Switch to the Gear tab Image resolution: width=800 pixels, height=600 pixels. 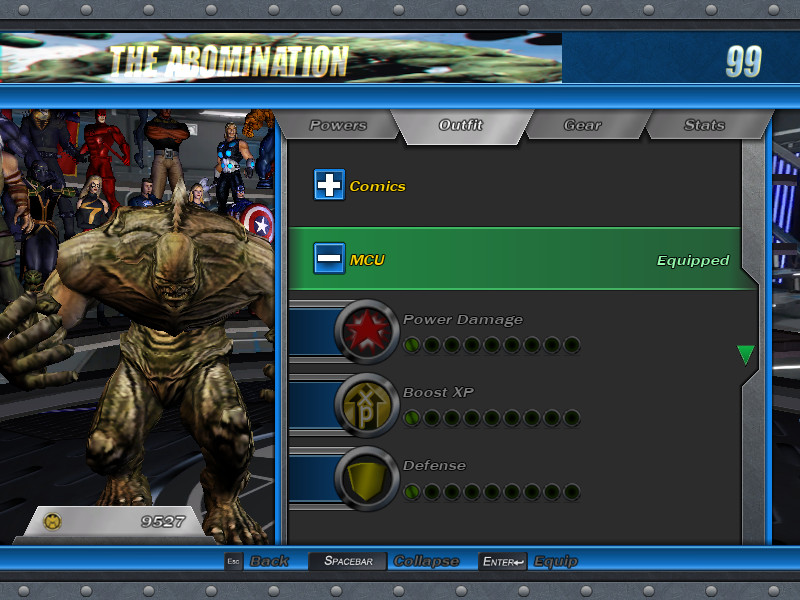[x=581, y=125]
